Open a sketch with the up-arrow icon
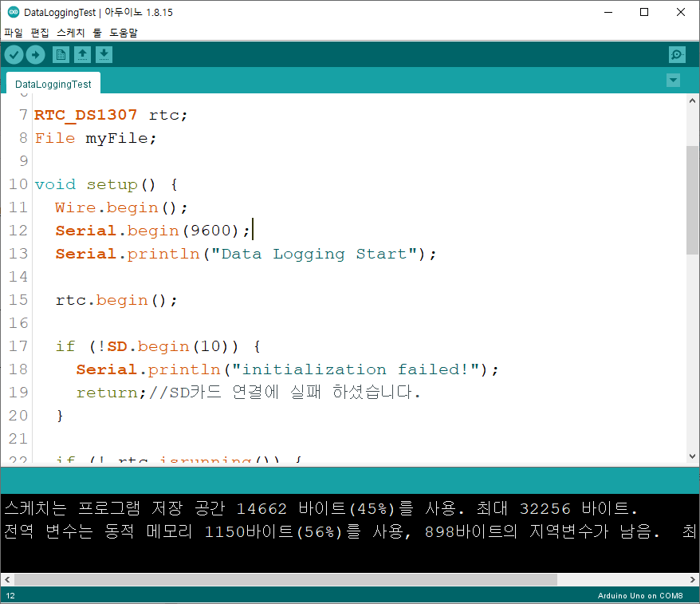This screenshot has width=700, height=604. [x=82, y=55]
